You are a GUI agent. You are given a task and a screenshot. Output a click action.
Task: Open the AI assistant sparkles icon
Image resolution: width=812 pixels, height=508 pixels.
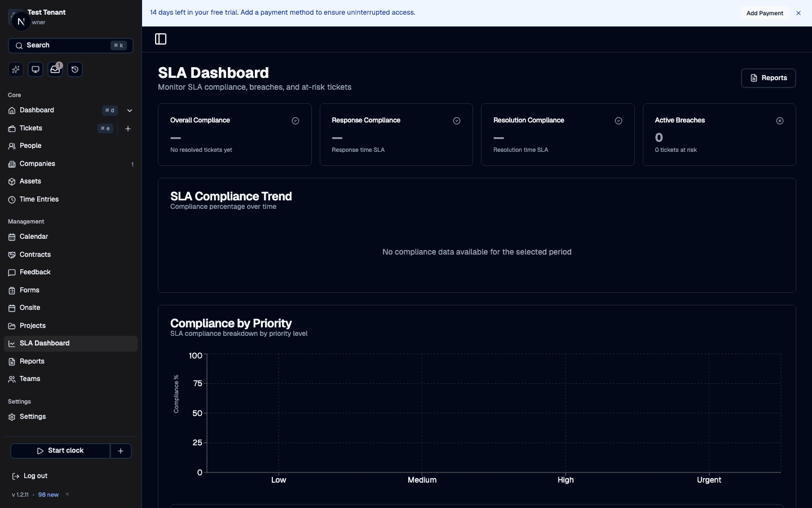[x=15, y=69]
